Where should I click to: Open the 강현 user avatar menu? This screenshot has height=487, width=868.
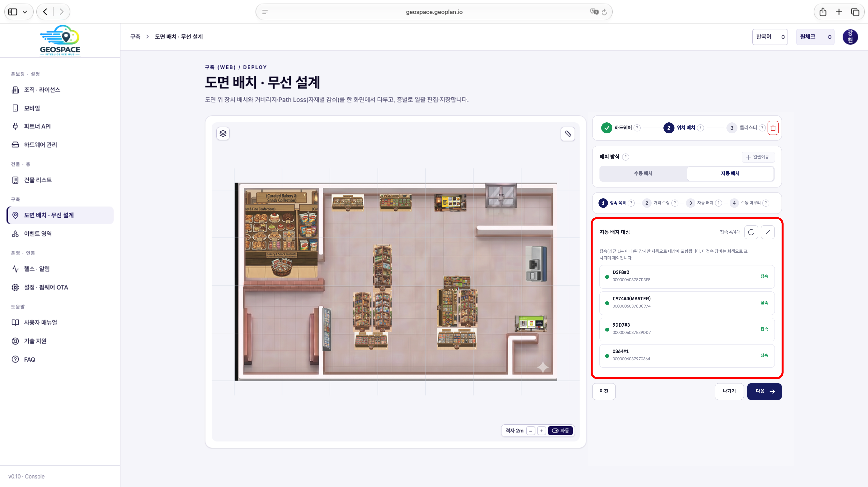point(850,37)
